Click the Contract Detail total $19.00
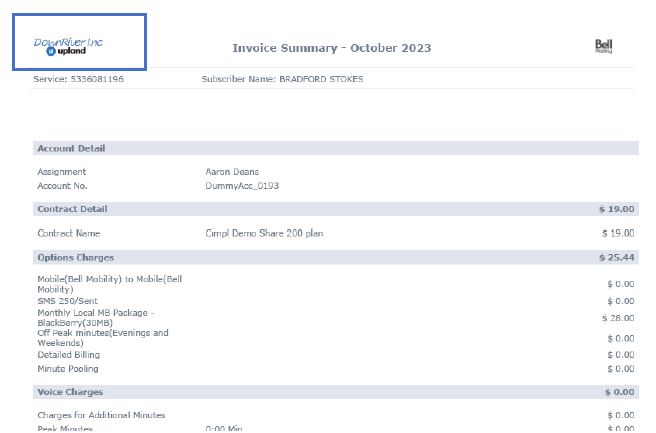656x433 pixels. click(x=616, y=209)
